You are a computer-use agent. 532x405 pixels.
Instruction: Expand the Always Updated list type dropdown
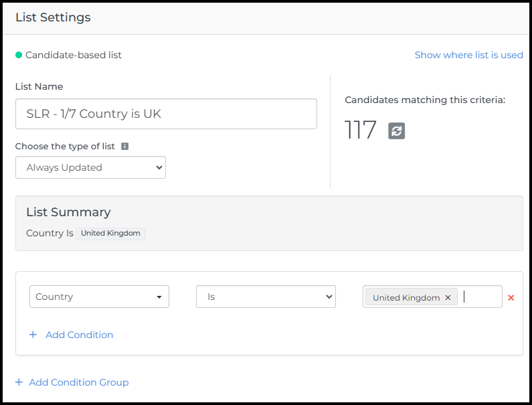tap(90, 167)
